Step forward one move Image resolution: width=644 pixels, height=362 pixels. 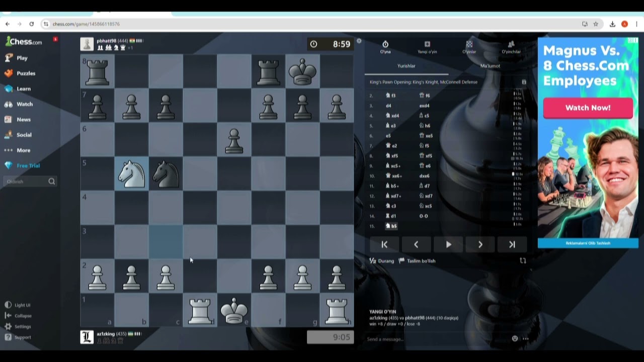coord(480,244)
